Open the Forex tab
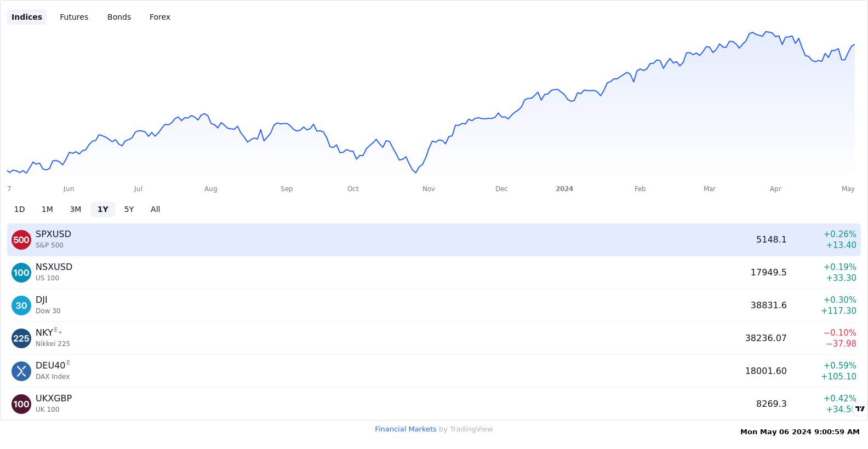 [160, 17]
